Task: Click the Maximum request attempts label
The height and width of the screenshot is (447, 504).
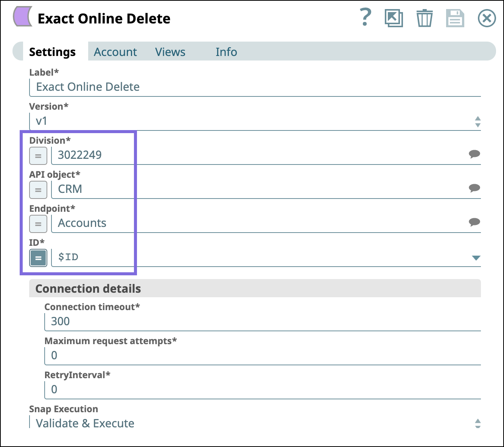Action: (x=111, y=341)
